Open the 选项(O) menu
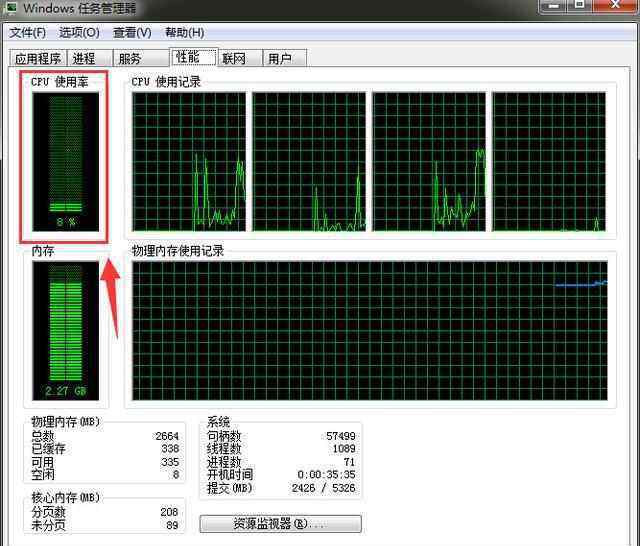Image resolution: width=640 pixels, height=546 pixels. point(79,33)
